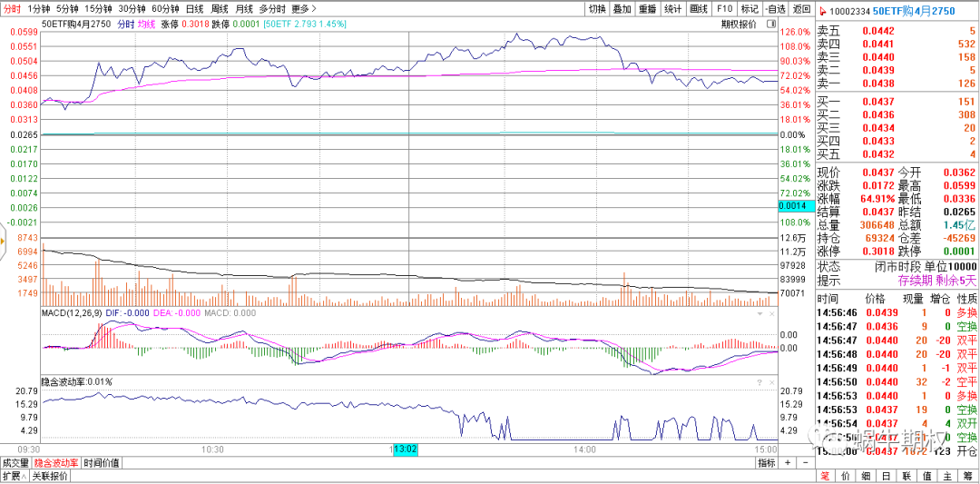Screen dimensions: 980x484
Task: Expand the 更多 more periods menu
Action: (304, 9)
